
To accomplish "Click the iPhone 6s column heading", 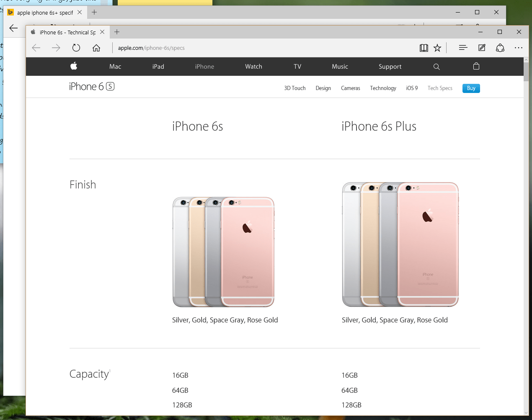I will pos(197,126).
